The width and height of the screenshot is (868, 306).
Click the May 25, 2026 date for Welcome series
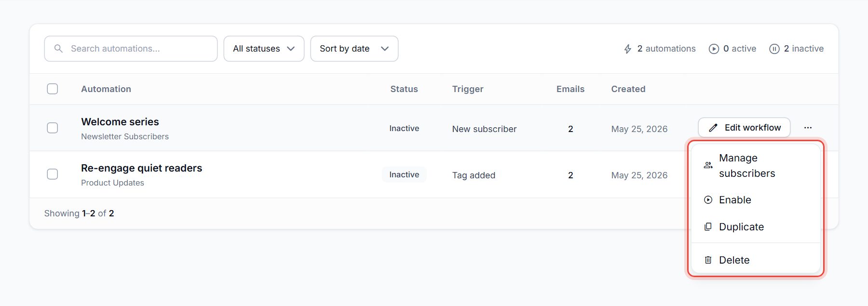coord(639,129)
